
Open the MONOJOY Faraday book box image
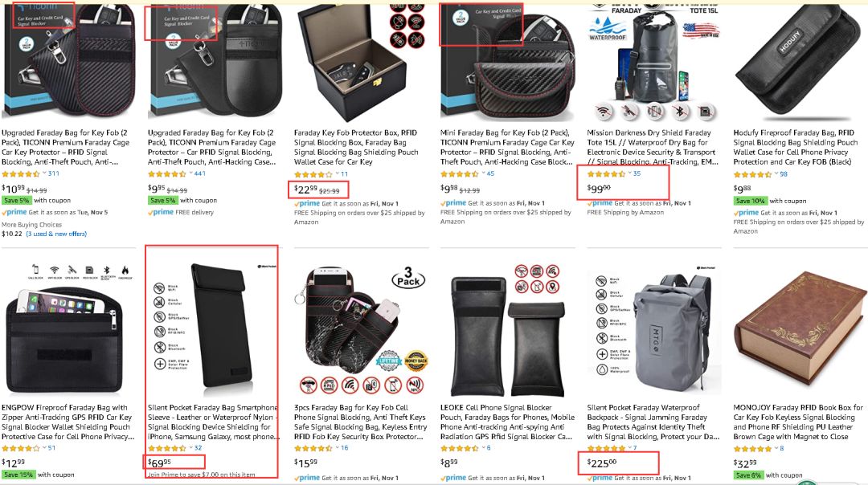click(x=798, y=329)
